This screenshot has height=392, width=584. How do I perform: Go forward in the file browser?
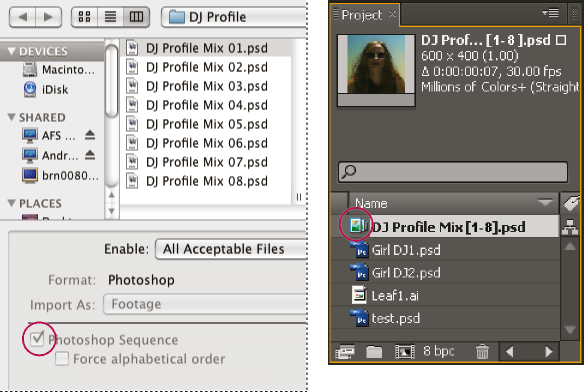pos(48,17)
